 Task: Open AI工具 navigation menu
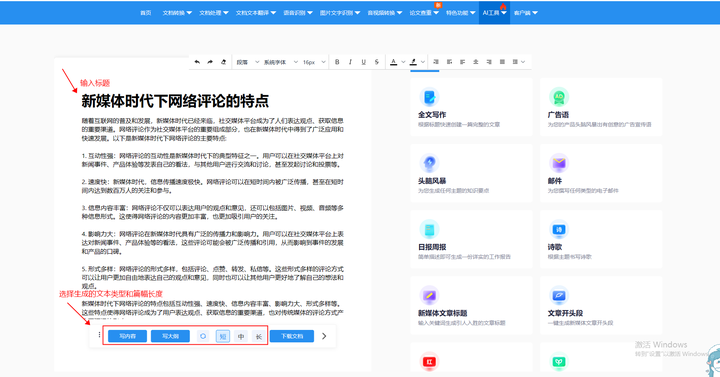[494, 13]
